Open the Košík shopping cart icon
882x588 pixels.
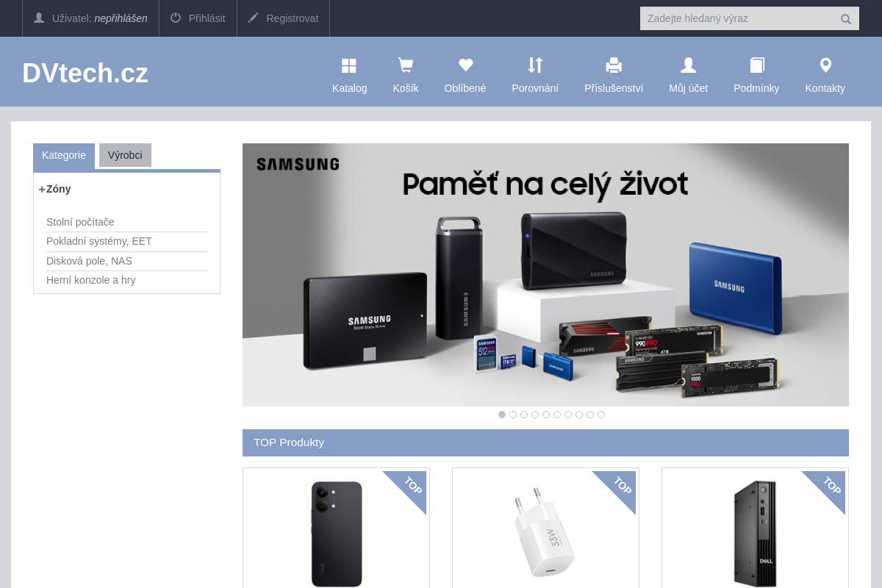click(405, 65)
